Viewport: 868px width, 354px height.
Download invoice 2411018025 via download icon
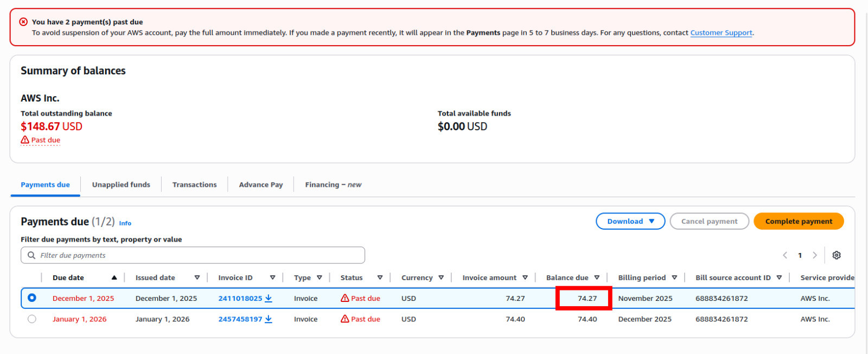269,298
